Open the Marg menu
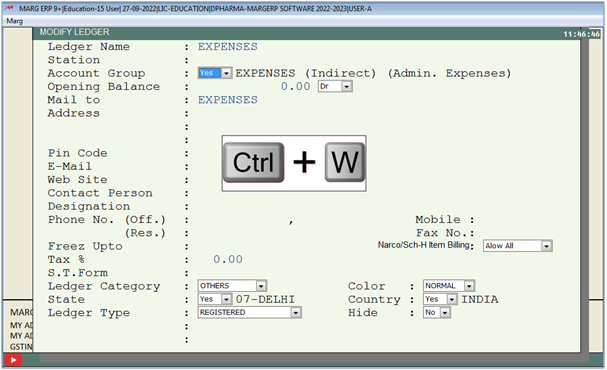 15,21
